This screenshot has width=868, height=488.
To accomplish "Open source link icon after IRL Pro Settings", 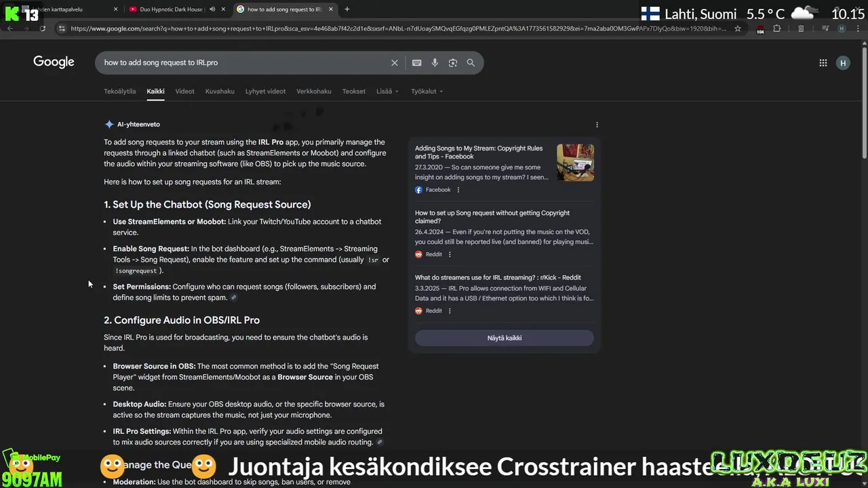I will [380, 442].
